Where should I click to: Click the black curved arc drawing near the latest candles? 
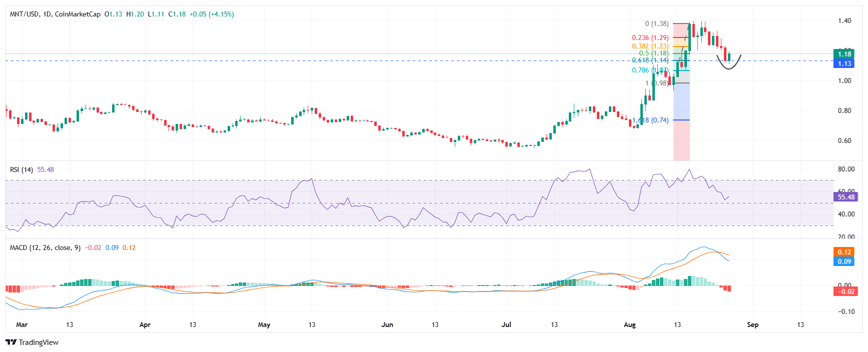(x=728, y=62)
